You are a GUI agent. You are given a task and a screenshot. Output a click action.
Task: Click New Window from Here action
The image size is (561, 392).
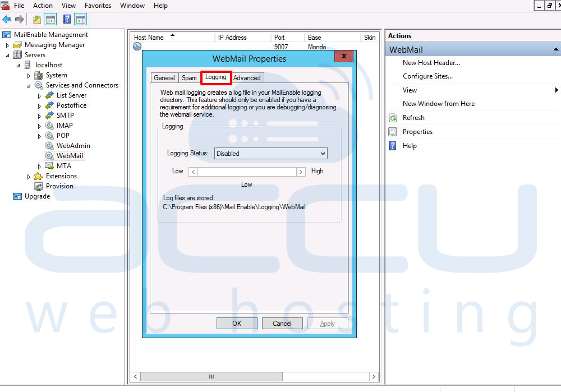click(439, 104)
